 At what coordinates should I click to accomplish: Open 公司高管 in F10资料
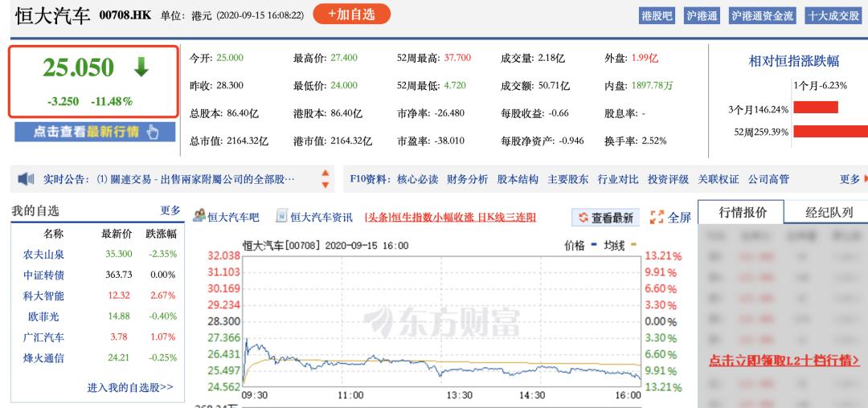point(768,179)
